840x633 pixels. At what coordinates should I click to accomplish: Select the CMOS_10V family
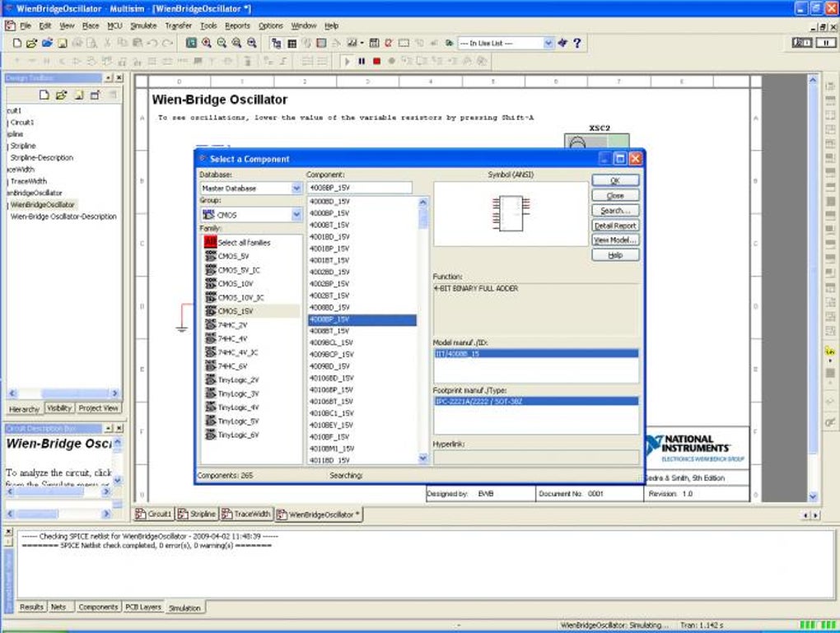point(236,283)
